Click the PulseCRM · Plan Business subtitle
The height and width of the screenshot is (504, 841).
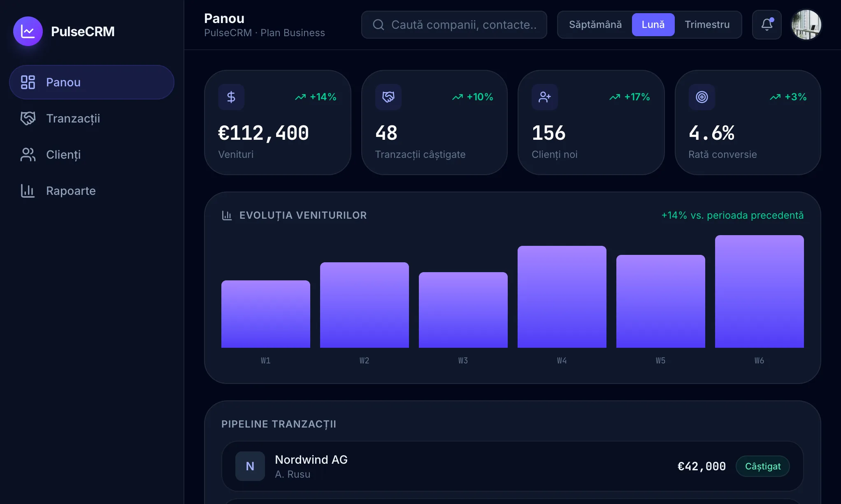[x=265, y=33]
